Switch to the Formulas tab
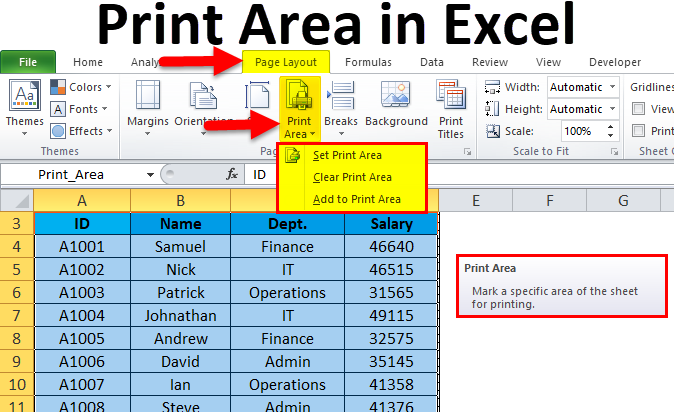The image size is (674, 412). tap(368, 62)
